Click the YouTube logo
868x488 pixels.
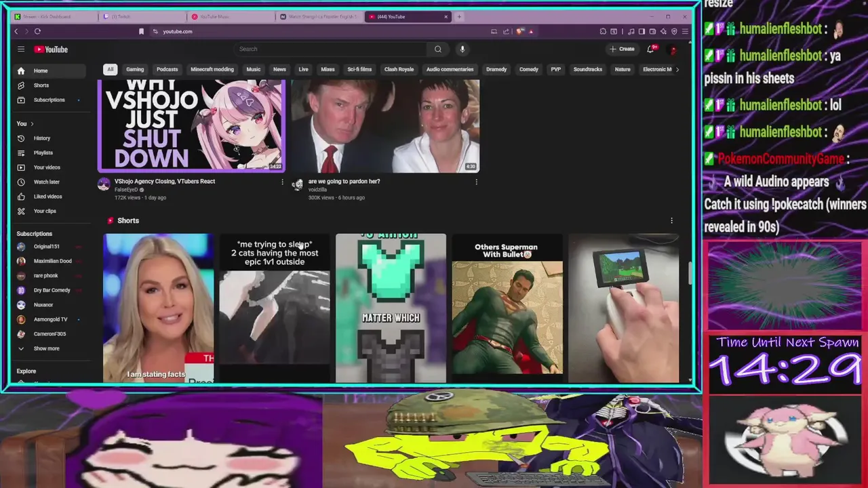(51, 49)
